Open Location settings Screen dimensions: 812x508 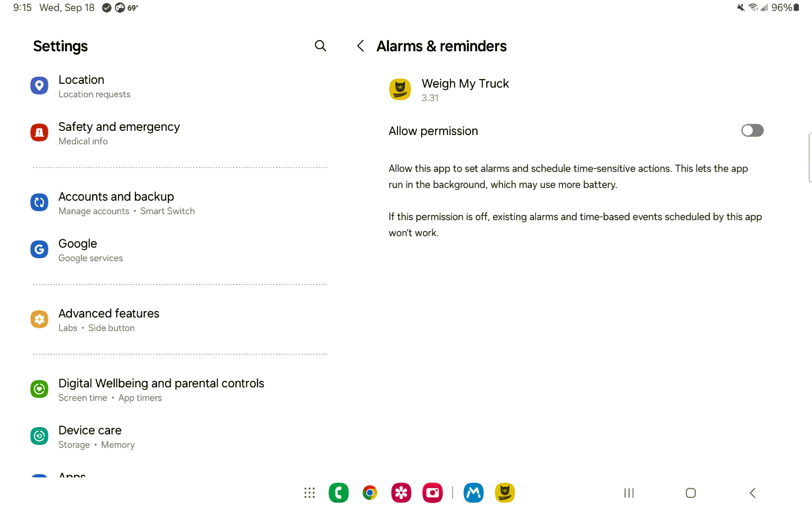(81, 86)
